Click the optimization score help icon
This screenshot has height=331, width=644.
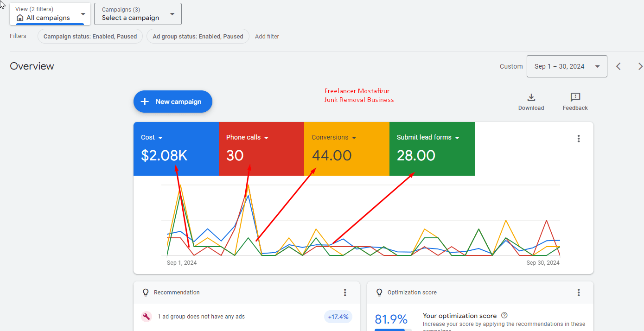coord(504,316)
